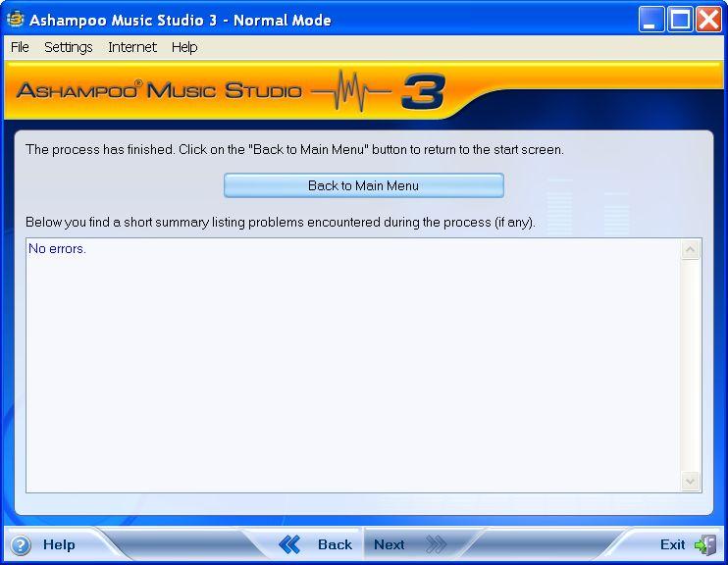The width and height of the screenshot is (728, 565).
Task: Click the green Exit door icon
Action: (704, 545)
